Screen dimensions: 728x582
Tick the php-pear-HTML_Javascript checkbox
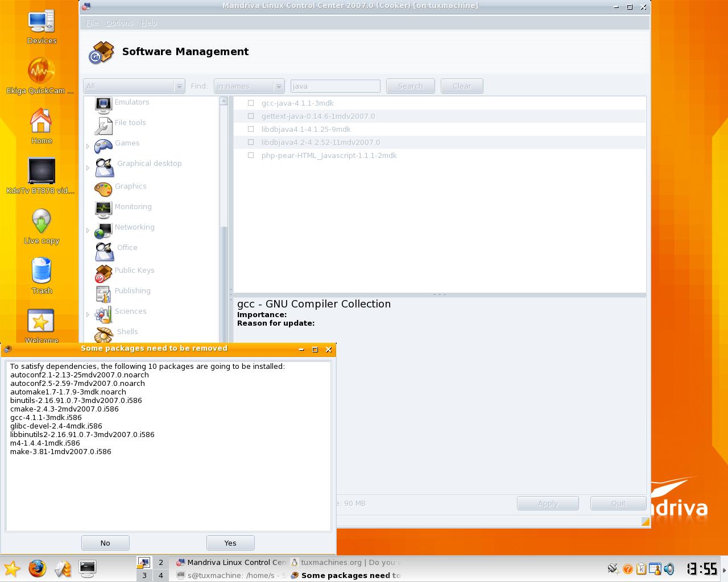251,155
